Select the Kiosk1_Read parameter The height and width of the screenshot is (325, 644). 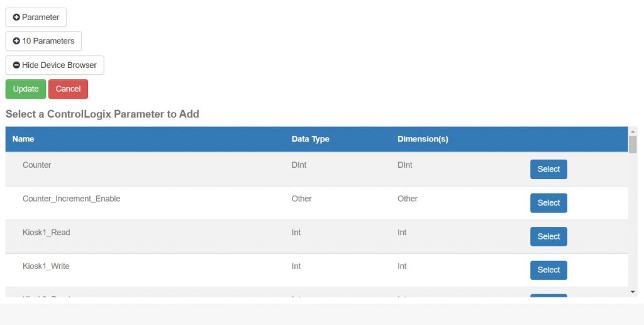[x=548, y=236]
